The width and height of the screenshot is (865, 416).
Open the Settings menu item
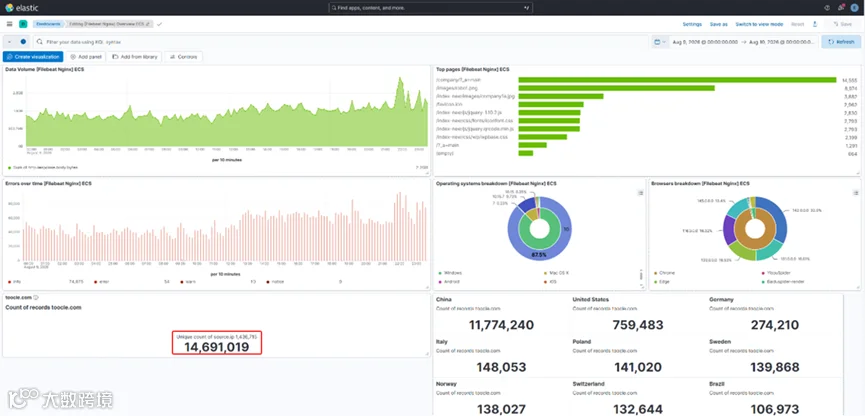click(x=692, y=24)
